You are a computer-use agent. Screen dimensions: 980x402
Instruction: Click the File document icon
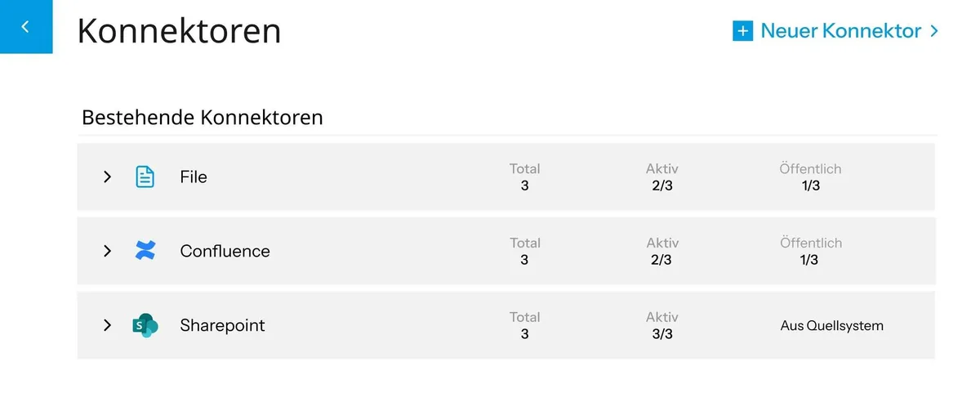click(x=145, y=176)
